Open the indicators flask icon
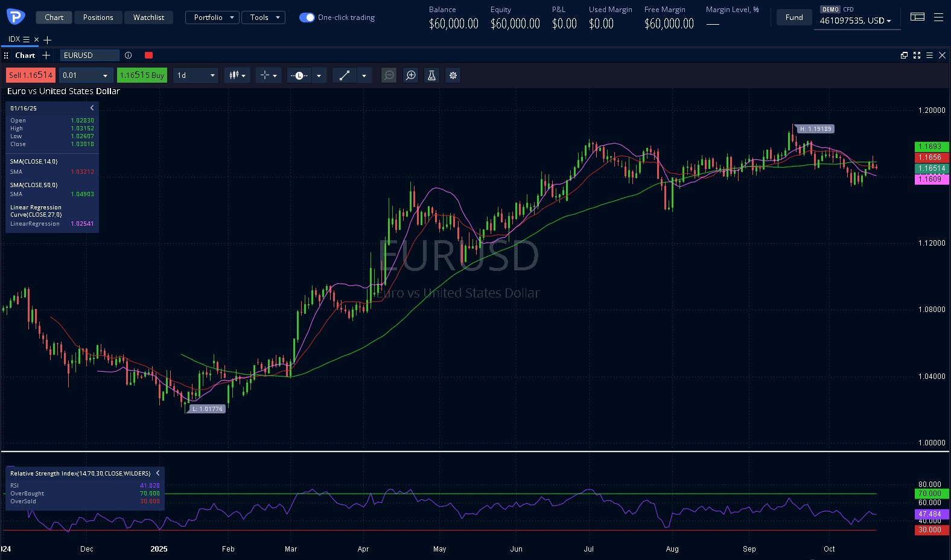This screenshot has width=951, height=560. (x=431, y=75)
